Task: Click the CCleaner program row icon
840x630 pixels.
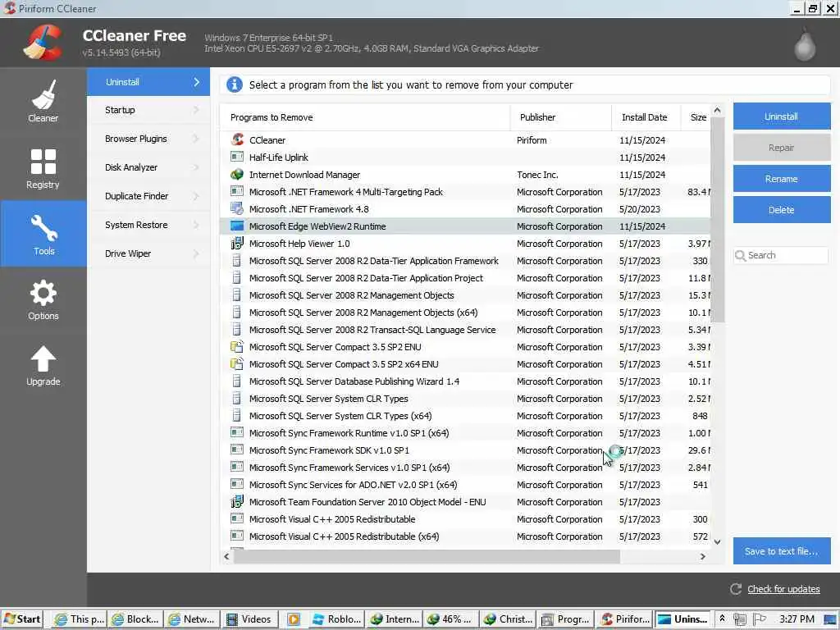Action: click(237, 139)
